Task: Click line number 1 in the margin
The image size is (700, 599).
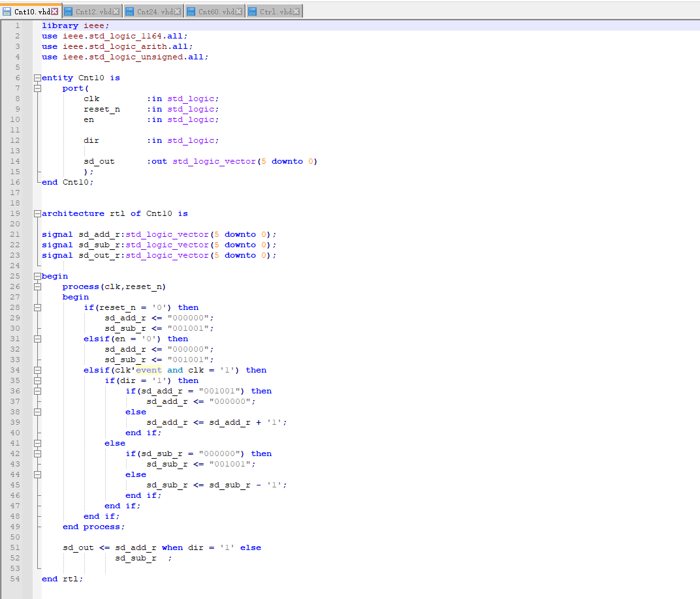Action: 18,25
